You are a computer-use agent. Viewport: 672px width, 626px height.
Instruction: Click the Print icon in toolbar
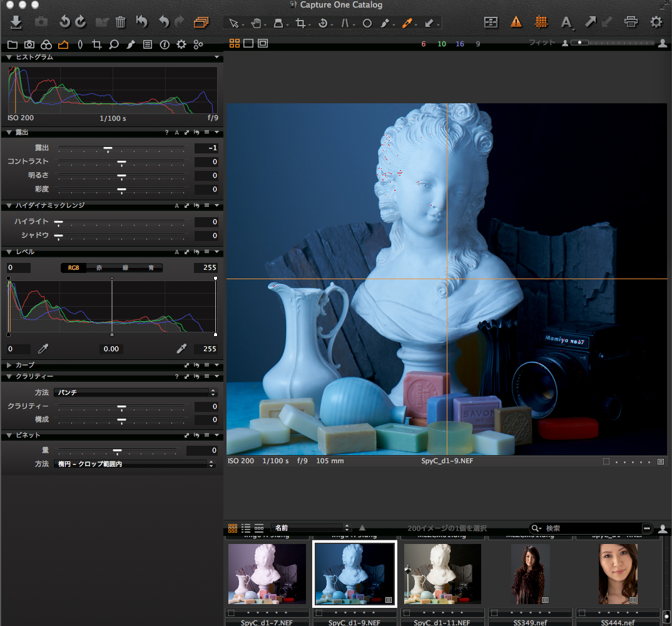tap(631, 23)
